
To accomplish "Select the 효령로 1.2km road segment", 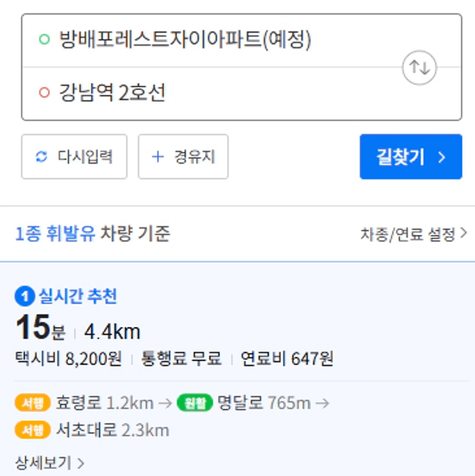I will click(105, 403).
